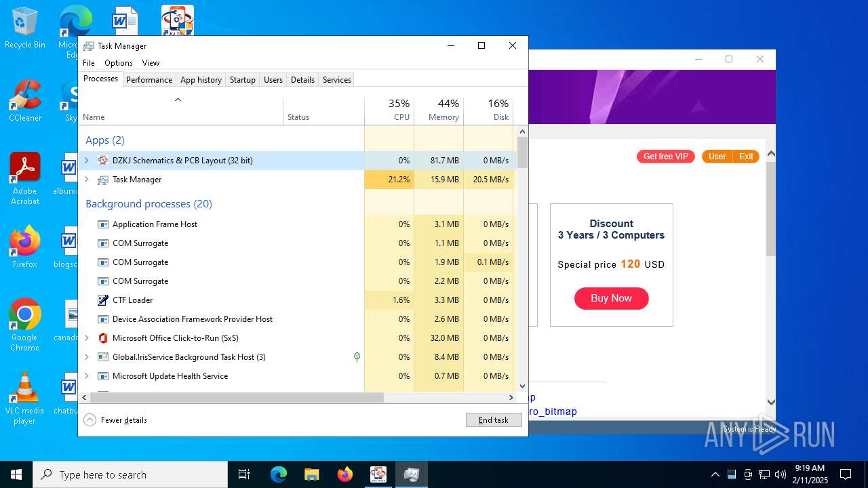Show hidden system tray icons
The height and width of the screenshot is (488, 868).
point(715,474)
